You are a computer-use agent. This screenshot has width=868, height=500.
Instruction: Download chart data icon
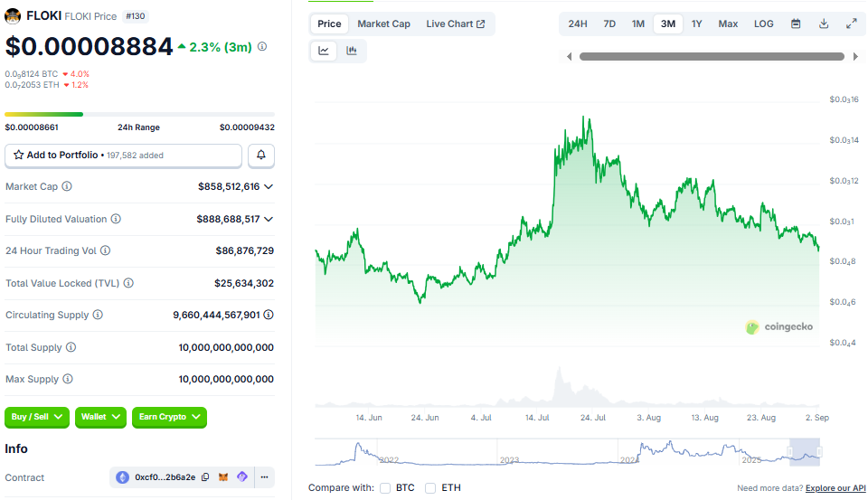(x=824, y=24)
